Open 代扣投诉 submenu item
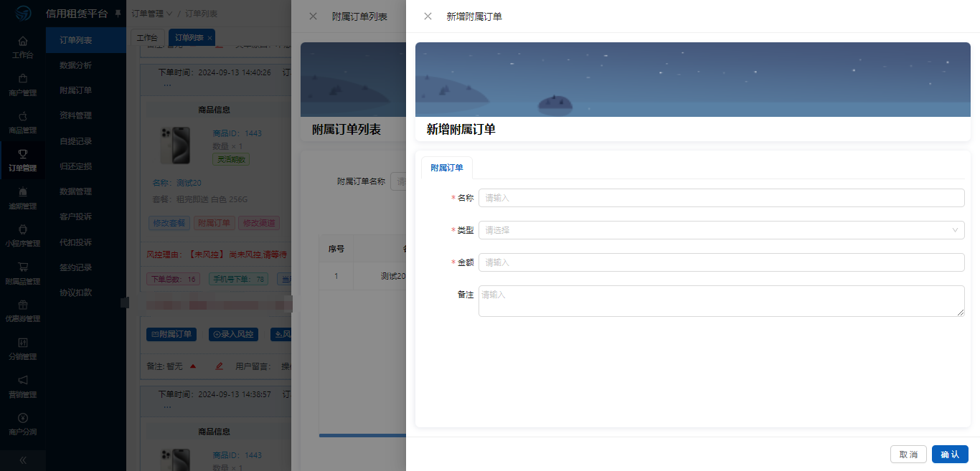 pyautogui.click(x=85, y=242)
